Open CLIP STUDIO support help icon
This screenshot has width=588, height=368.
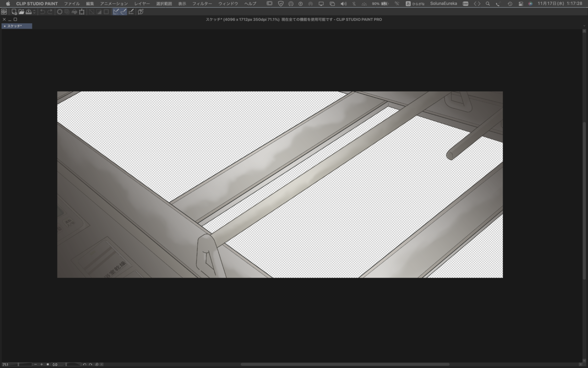[x=141, y=12]
